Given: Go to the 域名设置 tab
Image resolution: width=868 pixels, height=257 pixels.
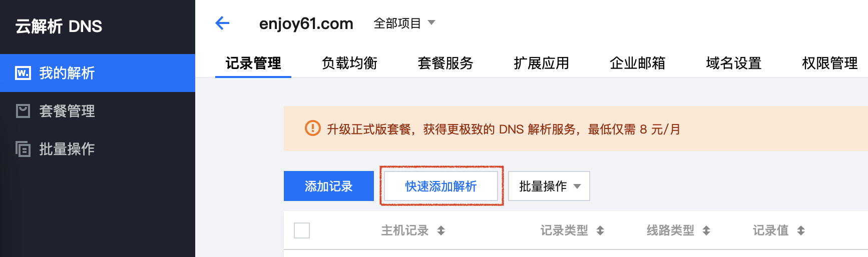Looking at the screenshot, I should tap(734, 63).
